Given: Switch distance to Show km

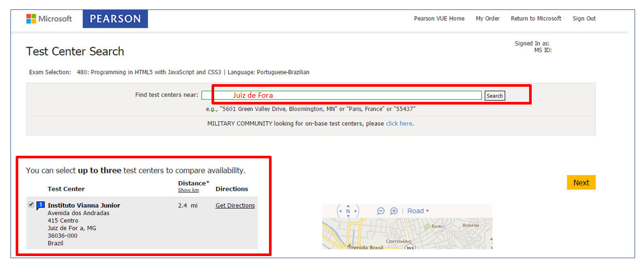Looking at the screenshot, I should pyautogui.click(x=188, y=190).
